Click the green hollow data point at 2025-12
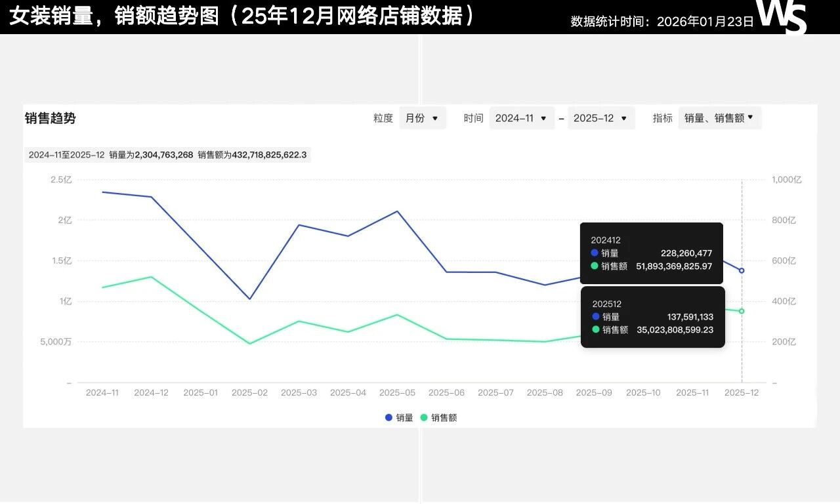The image size is (840, 504). click(x=742, y=311)
